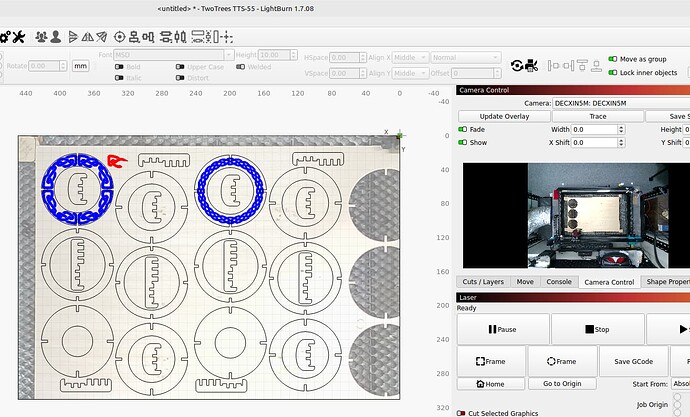Open the device settings wrench-and-screwdriver tool icon
The height and width of the screenshot is (417, 690).
click(x=18, y=37)
